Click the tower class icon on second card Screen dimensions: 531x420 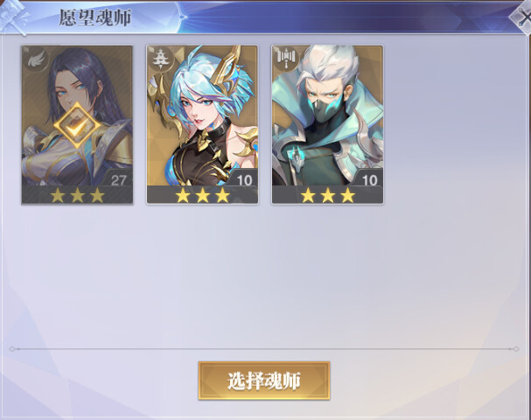161,59
